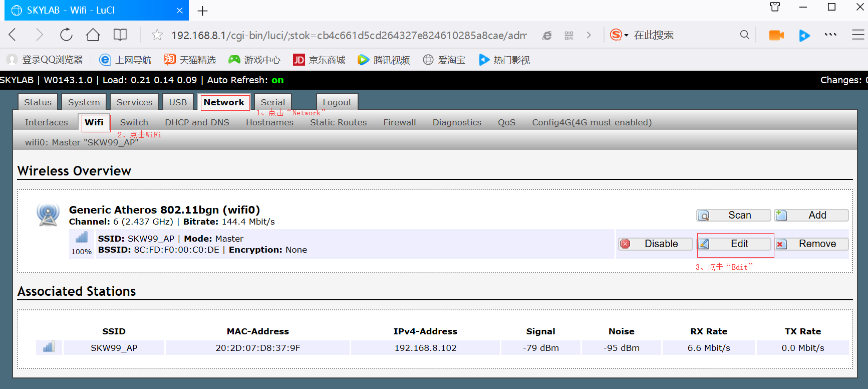Reload the page with the refresh icon
The height and width of the screenshot is (389, 868).
coord(66,35)
